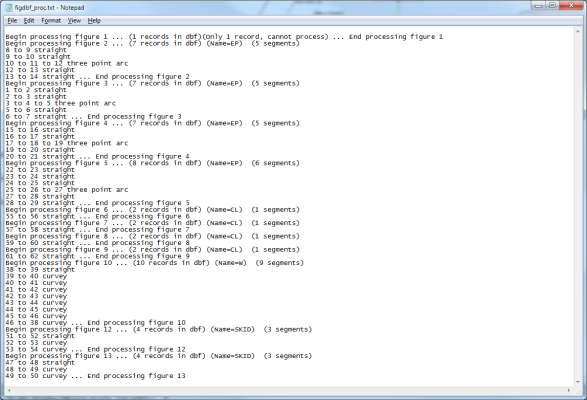Place cursor on 'Begin processing figure 1' line
This screenshot has width=587, height=400.
[x=224, y=37]
